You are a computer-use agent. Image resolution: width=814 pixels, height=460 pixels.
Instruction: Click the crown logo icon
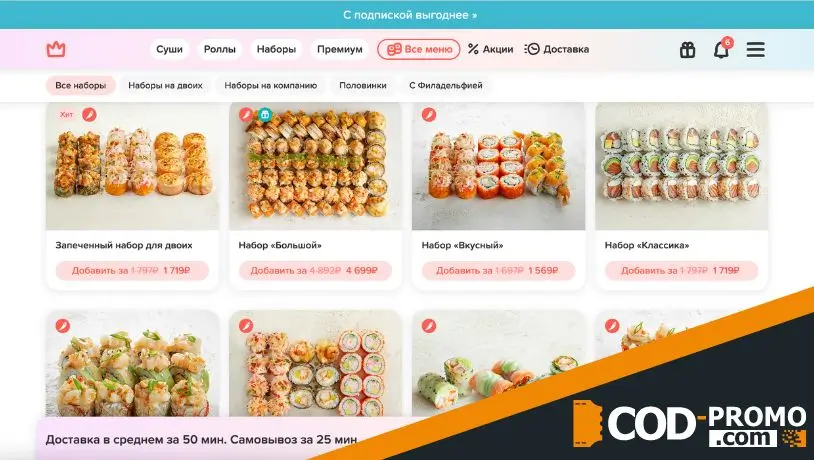56,49
